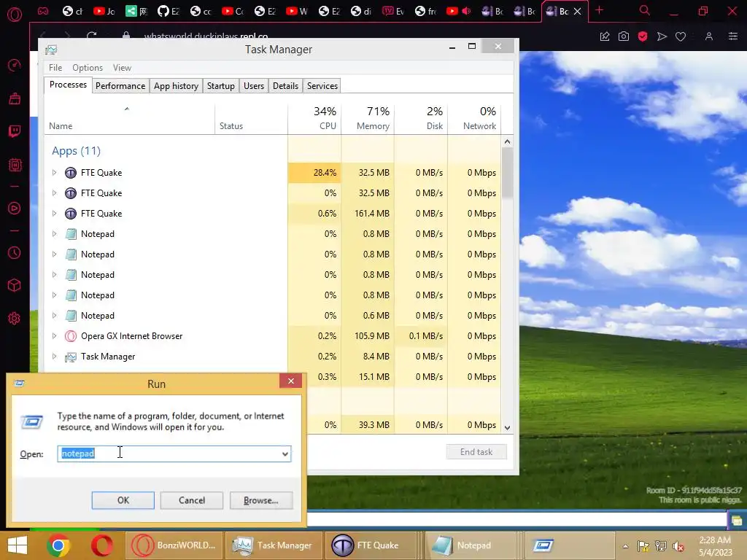
Task: Open Player icon in Opera sidebar
Action: [15, 208]
